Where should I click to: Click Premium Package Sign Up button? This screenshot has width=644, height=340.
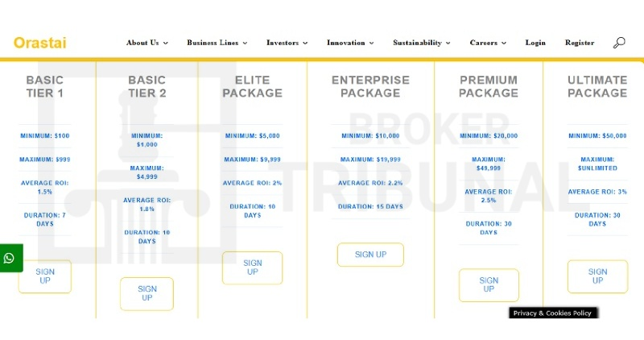[x=489, y=285]
